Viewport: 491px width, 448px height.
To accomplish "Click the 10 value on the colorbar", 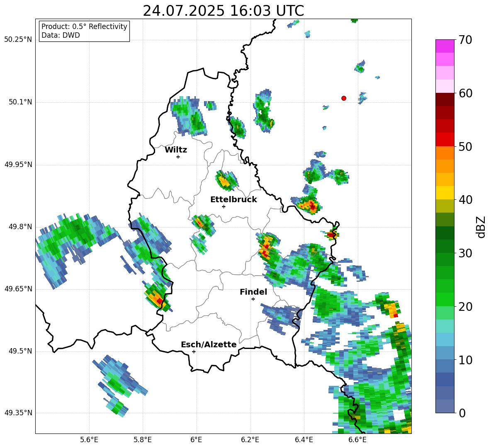I will point(465,360).
